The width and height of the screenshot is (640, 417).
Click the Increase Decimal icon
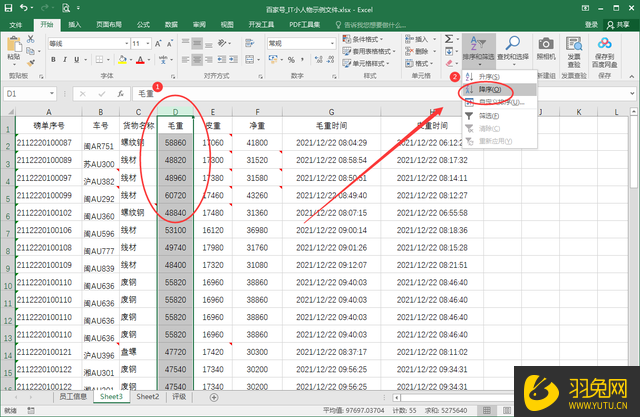319,60
